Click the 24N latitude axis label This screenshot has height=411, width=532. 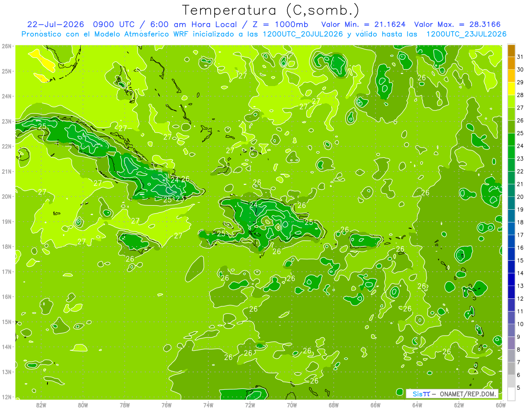(x=7, y=96)
